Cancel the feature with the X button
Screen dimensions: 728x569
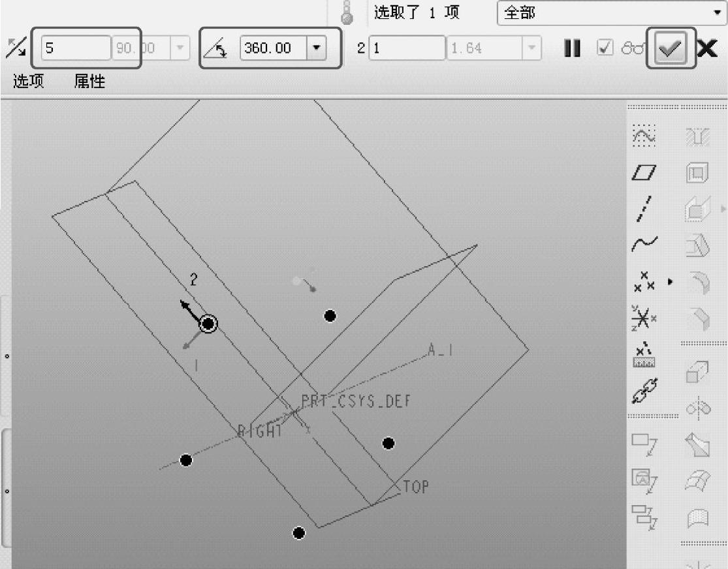click(x=706, y=48)
